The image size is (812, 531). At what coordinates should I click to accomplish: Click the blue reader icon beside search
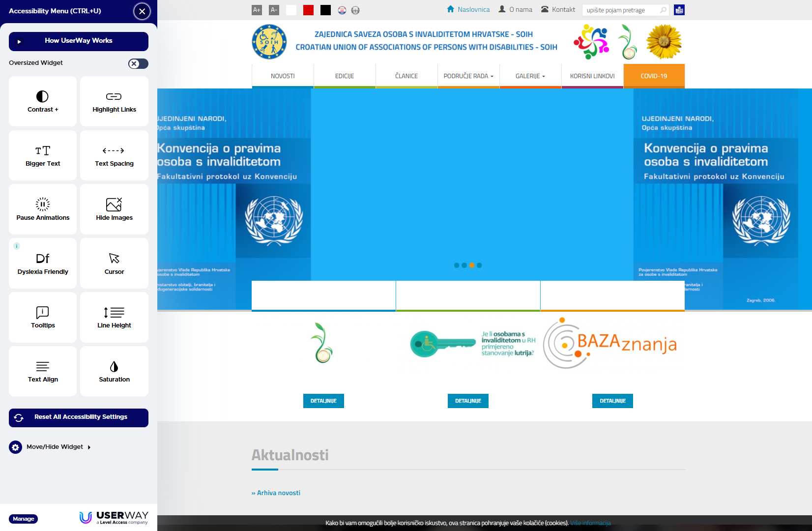click(x=679, y=10)
